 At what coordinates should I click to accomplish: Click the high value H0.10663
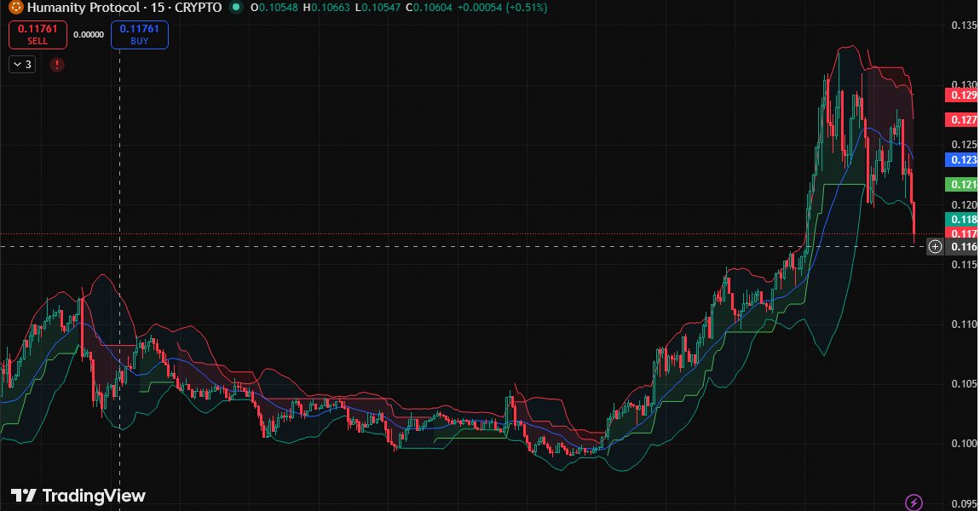[326, 8]
